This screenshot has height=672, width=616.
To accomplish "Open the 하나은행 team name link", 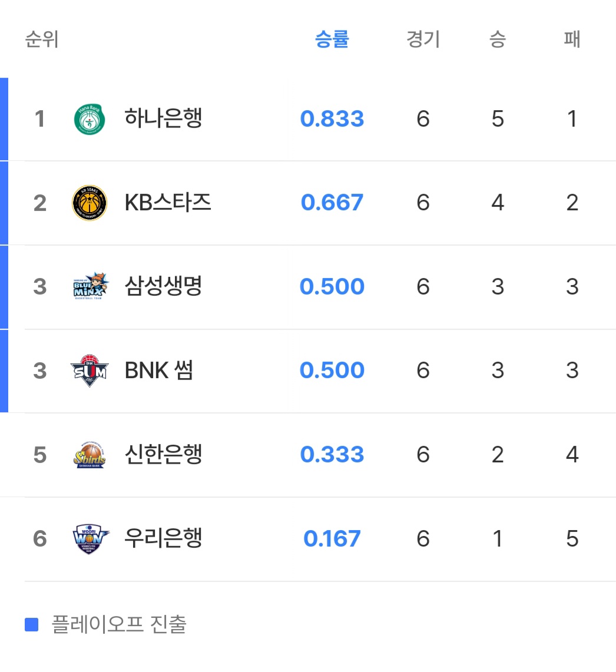I will pyautogui.click(x=163, y=119).
